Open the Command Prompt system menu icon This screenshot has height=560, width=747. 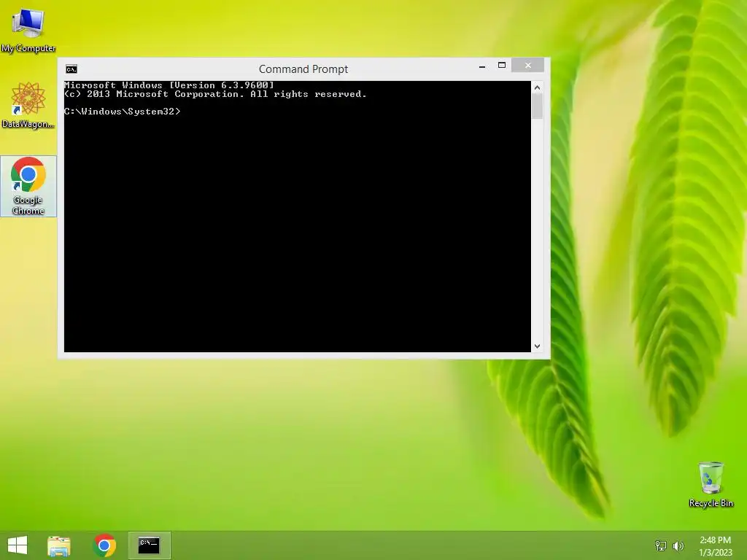[x=71, y=69]
